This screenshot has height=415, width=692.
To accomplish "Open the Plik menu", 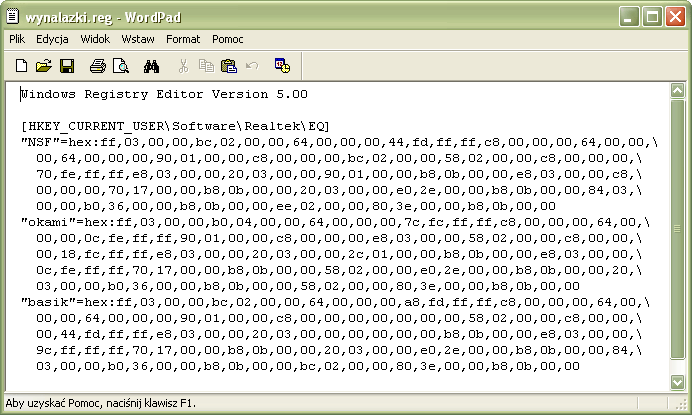I will click(17, 39).
